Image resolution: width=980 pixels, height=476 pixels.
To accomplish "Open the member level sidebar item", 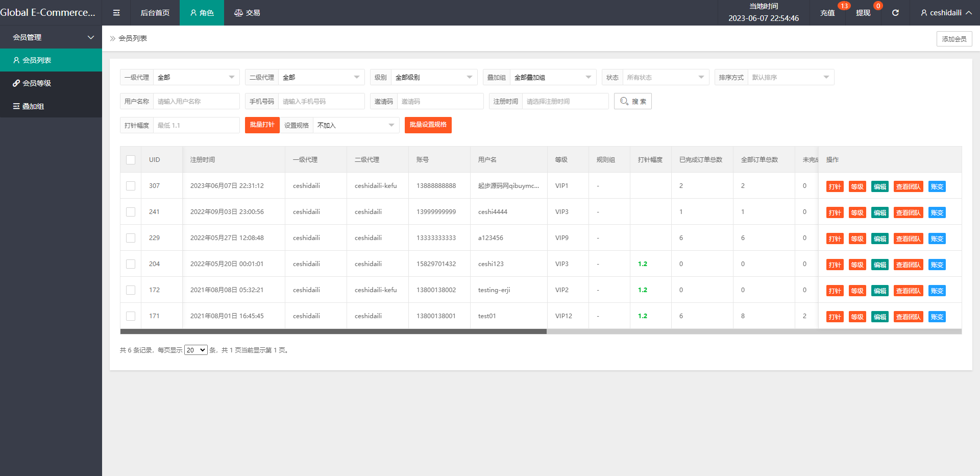I will click(x=37, y=83).
